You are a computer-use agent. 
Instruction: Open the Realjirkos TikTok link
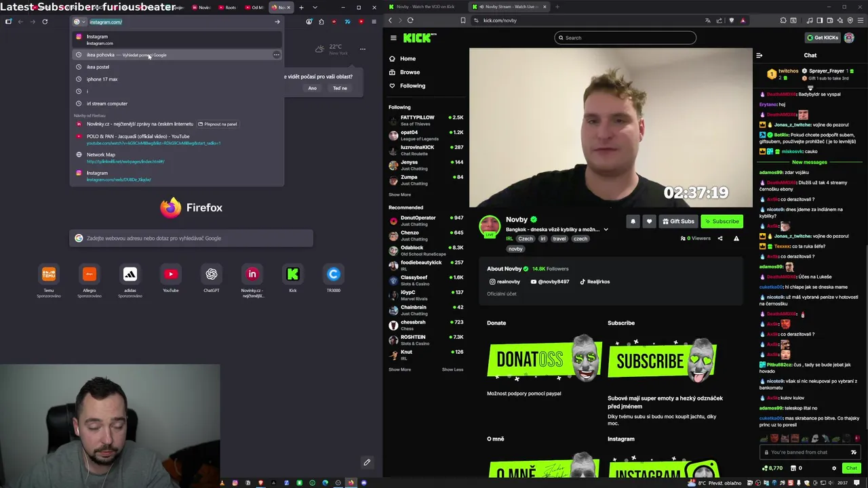tap(595, 282)
